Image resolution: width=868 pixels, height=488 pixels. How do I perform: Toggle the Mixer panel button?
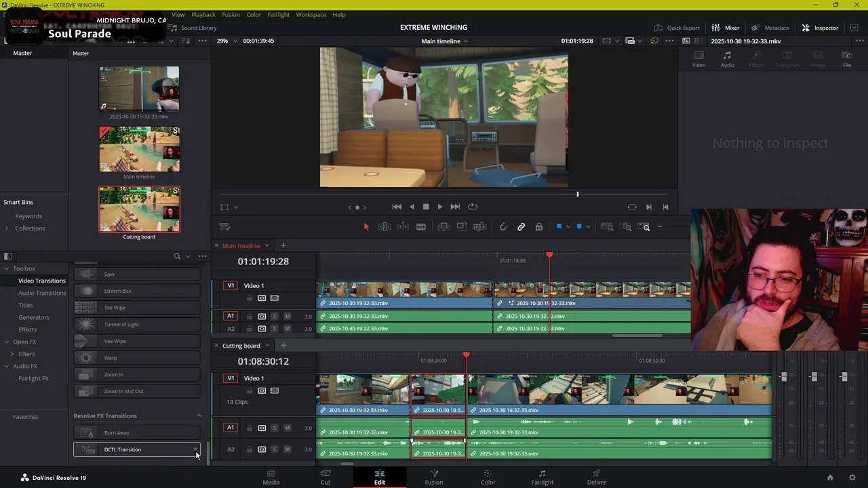click(x=726, y=28)
